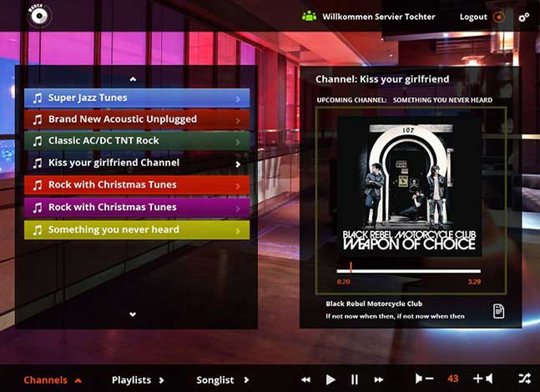Click the vinyl record logo icon
The height and width of the screenshot is (392, 540).
click(x=39, y=15)
